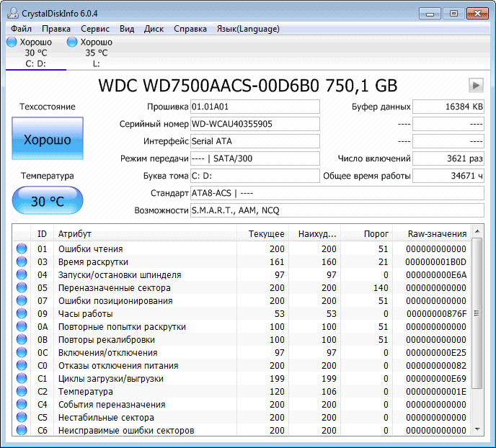This screenshot has width=496, height=448.
Task: Select raw value 0000000876F
Action: pyautogui.click(x=437, y=314)
